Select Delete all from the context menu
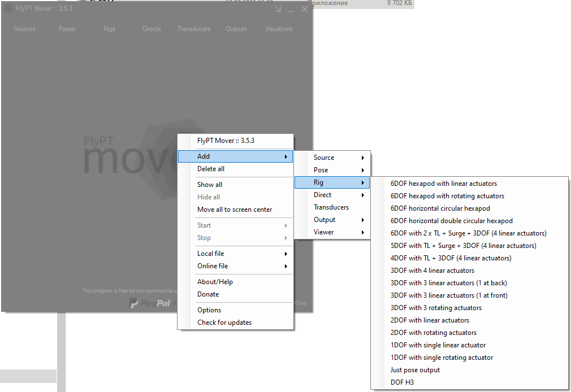 point(235,169)
